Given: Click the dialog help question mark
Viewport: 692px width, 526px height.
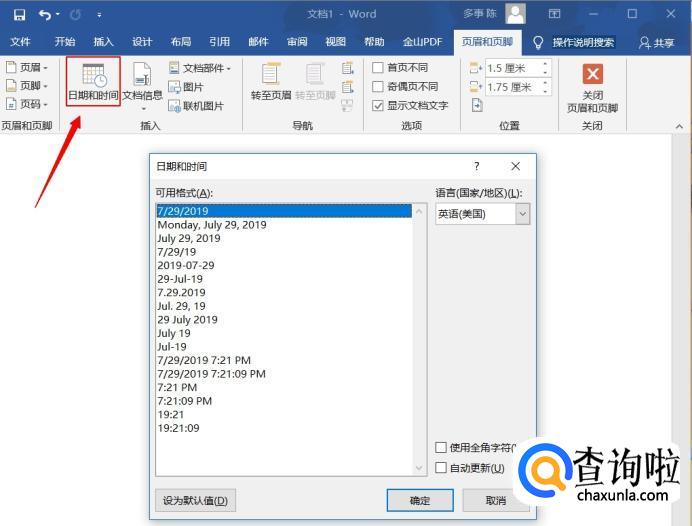Looking at the screenshot, I should [x=477, y=166].
